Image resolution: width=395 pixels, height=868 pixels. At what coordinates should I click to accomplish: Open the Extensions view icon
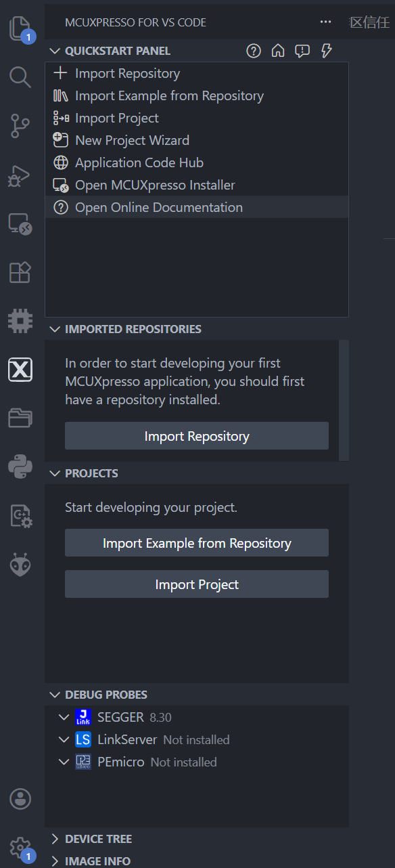[20, 272]
